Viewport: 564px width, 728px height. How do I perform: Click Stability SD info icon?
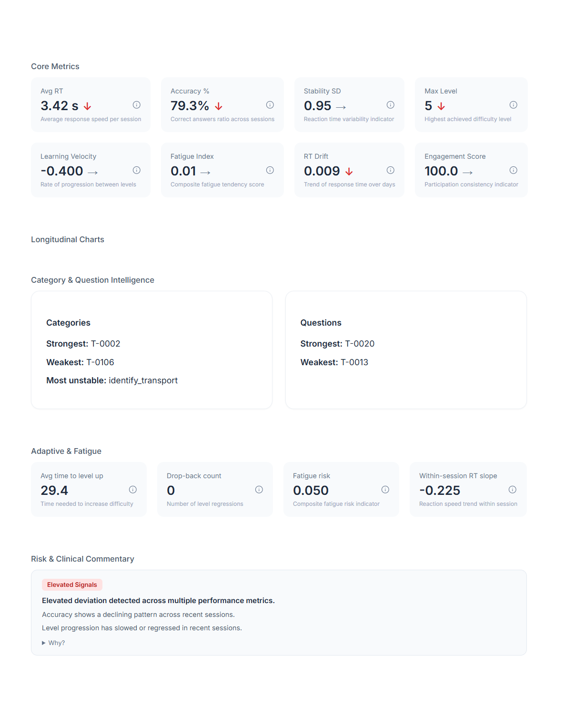pos(390,105)
